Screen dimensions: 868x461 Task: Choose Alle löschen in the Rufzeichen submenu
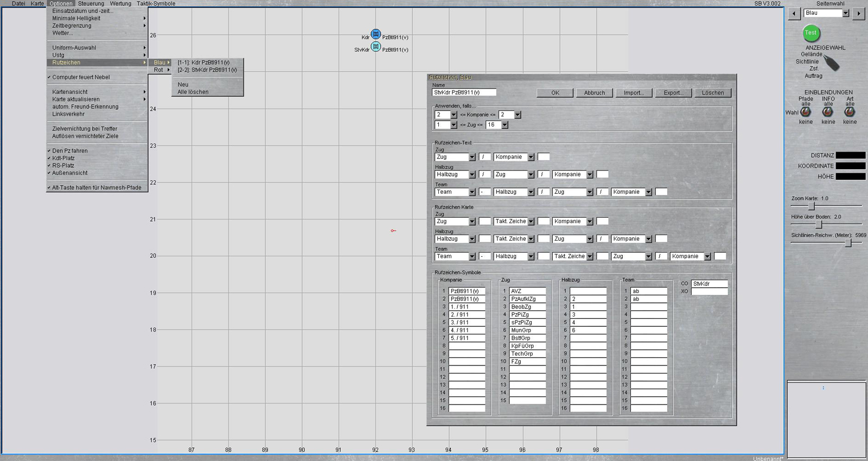[x=193, y=92]
